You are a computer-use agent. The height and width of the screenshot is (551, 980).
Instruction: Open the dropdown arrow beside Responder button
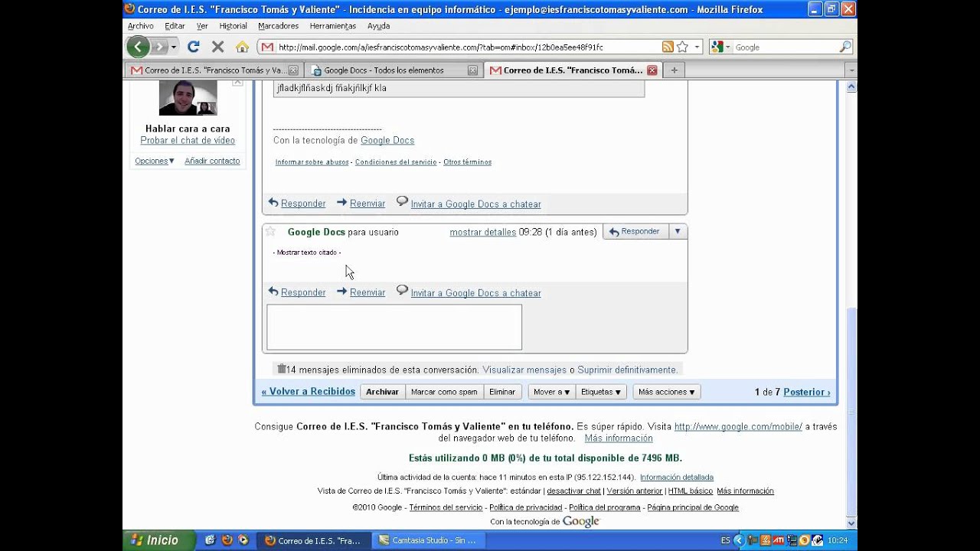(678, 231)
